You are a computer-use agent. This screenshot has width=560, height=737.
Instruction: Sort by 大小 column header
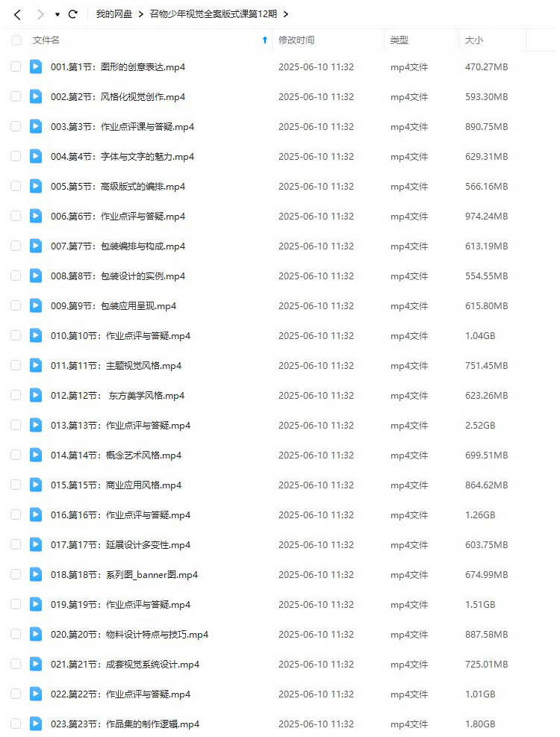click(x=474, y=40)
